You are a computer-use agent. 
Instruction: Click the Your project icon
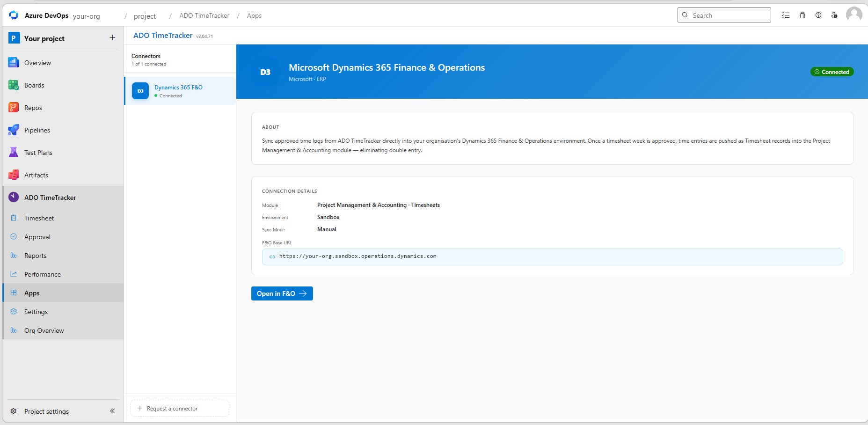[14, 38]
